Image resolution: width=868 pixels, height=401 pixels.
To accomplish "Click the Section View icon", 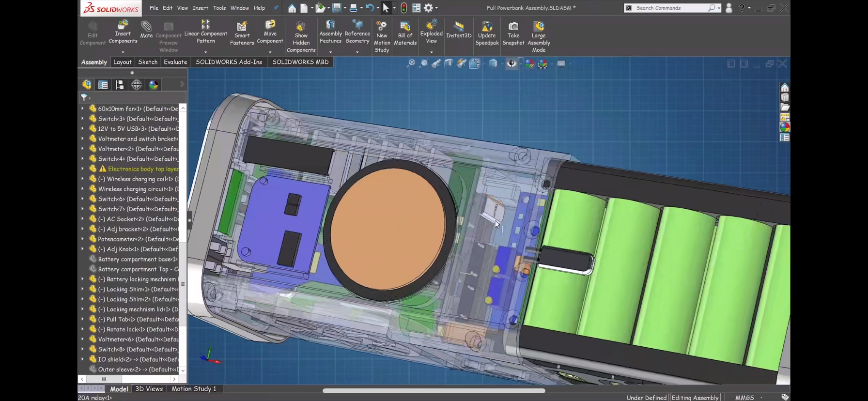I will coord(449,63).
